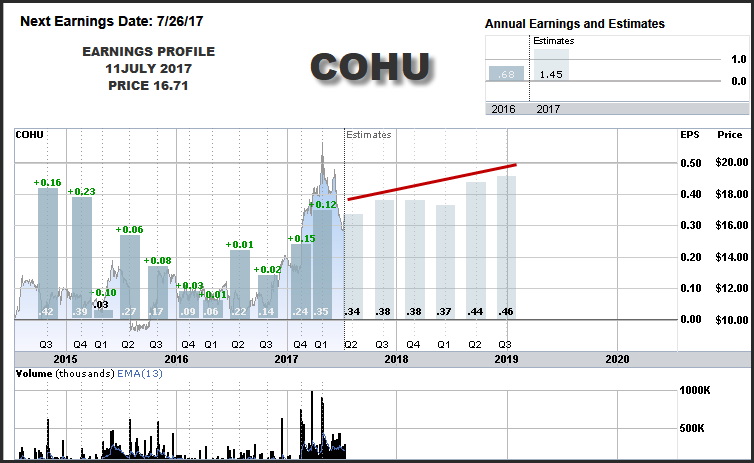The image size is (754, 463).
Task: Click the +0.23 earnings surprise label
Action: click(x=81, y=191)
